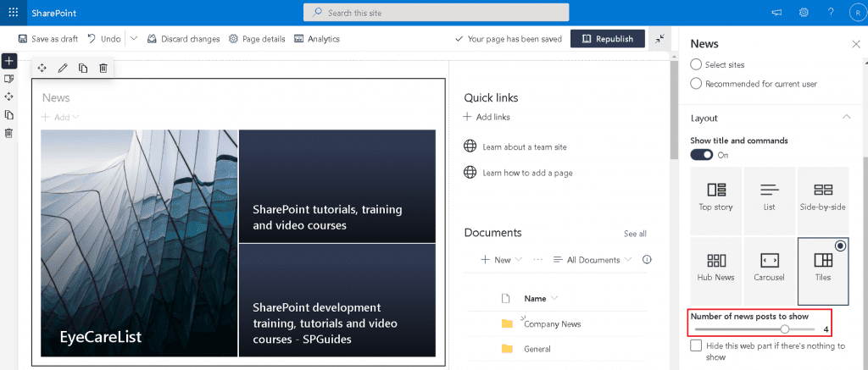Choose the Tiles layout
Image resolution: width=868 pixels, height=370 pixels.
(x=822, y=270)
